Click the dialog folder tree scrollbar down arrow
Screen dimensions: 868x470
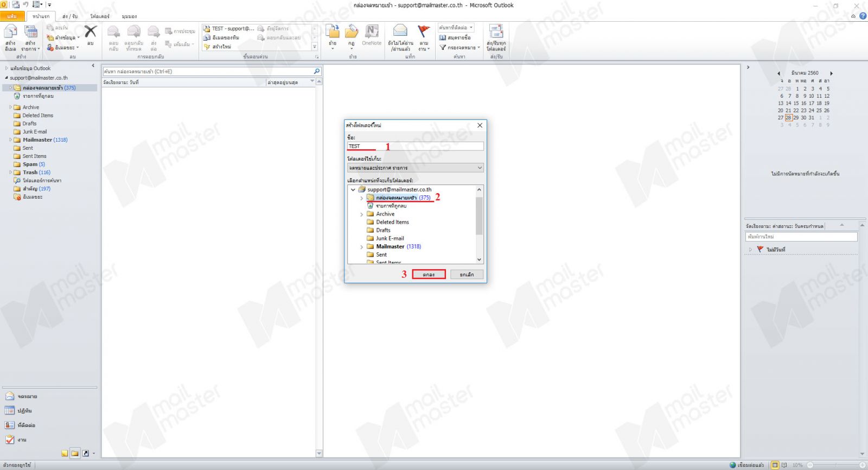(479, 260)
